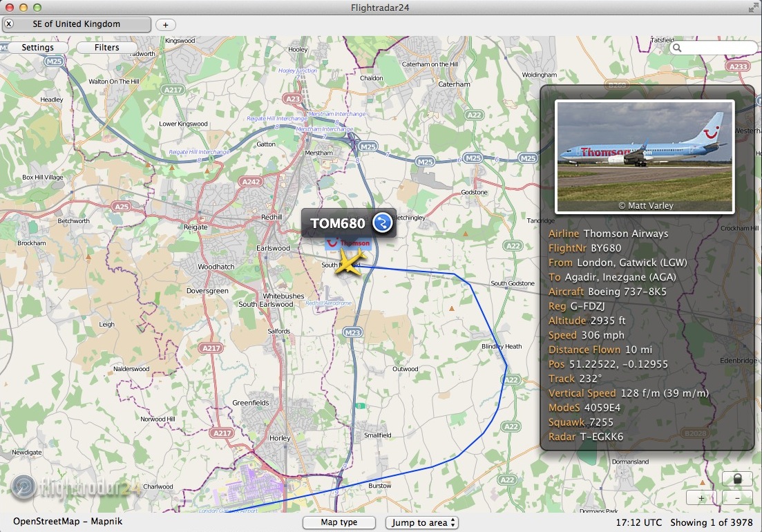Click the Track 232° row

(x=575, y=379)
